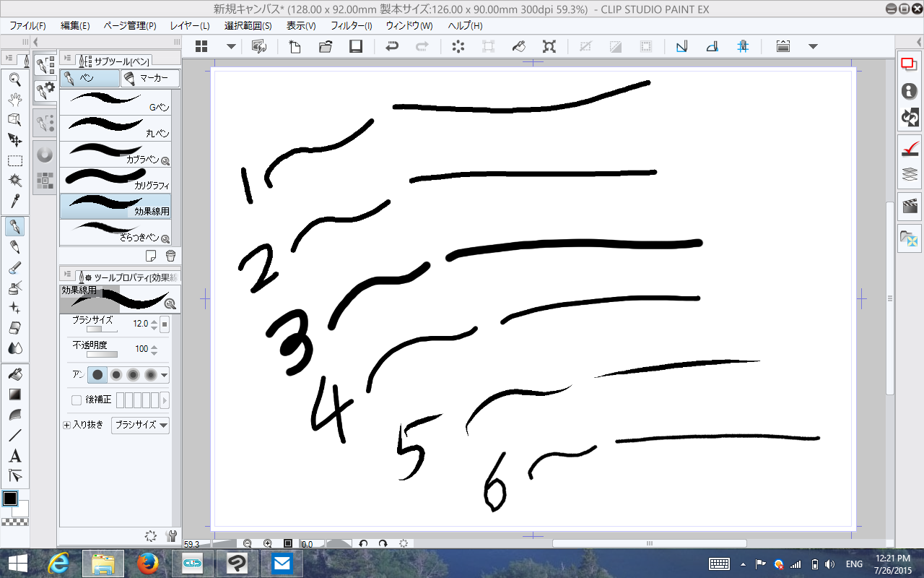Select the カリグラフィ brush preset
This screenshot has height=578, width=924.
pos(115,180)
